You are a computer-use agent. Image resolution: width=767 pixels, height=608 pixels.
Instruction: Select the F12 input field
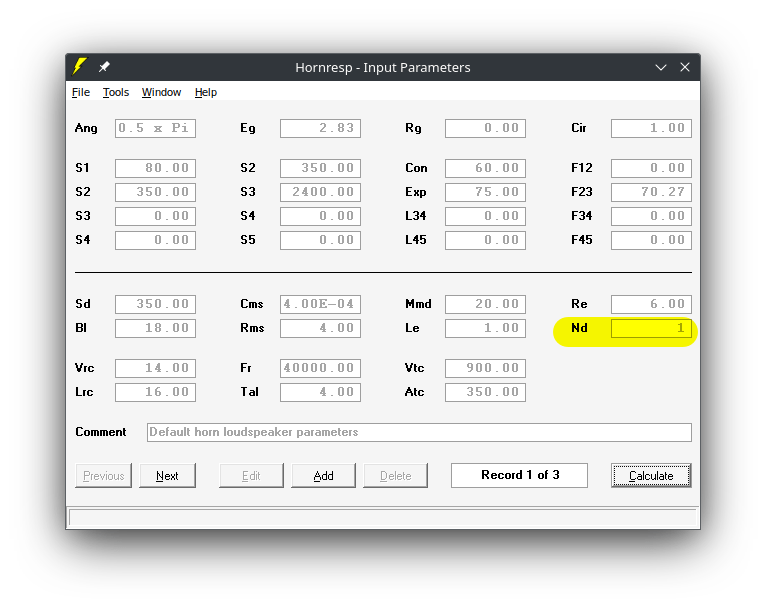[x=651, y=168]
